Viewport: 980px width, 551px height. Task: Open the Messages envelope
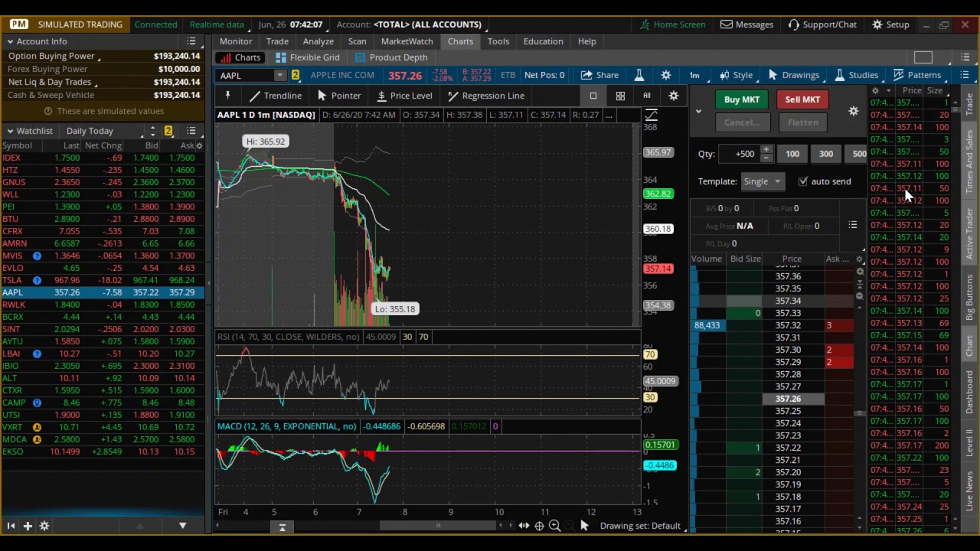click(747, 24)
